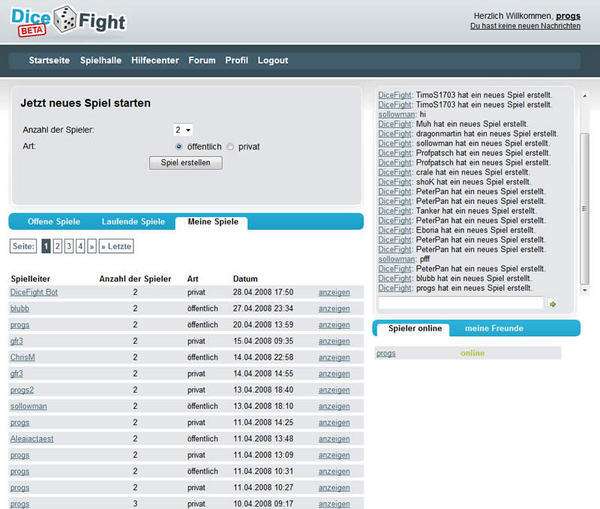Click the 'Anzahl der Spieler' column header
This screenshot has width=600, height=509.
coord(135,279)
